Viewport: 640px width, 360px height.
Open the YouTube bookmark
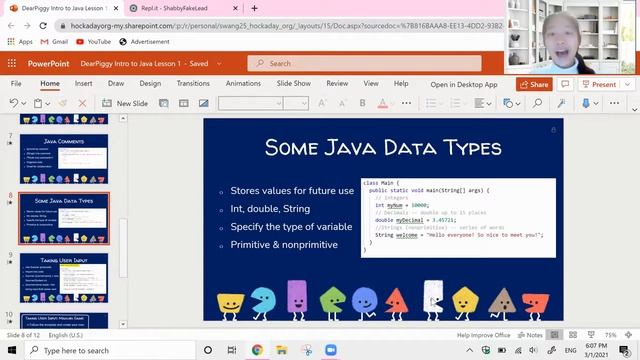pos(93,42)
